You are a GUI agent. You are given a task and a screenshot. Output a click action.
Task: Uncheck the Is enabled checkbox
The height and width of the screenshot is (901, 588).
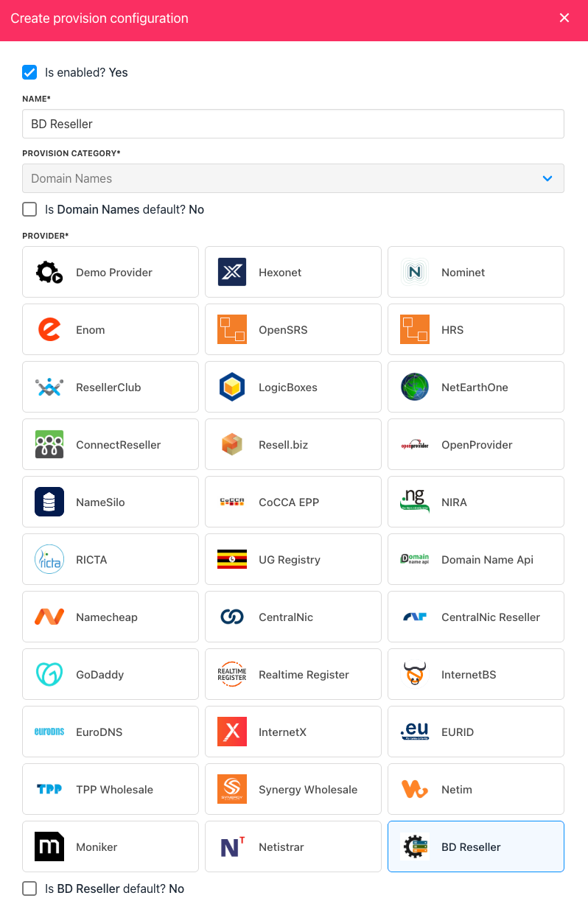[x=29, y=72]
